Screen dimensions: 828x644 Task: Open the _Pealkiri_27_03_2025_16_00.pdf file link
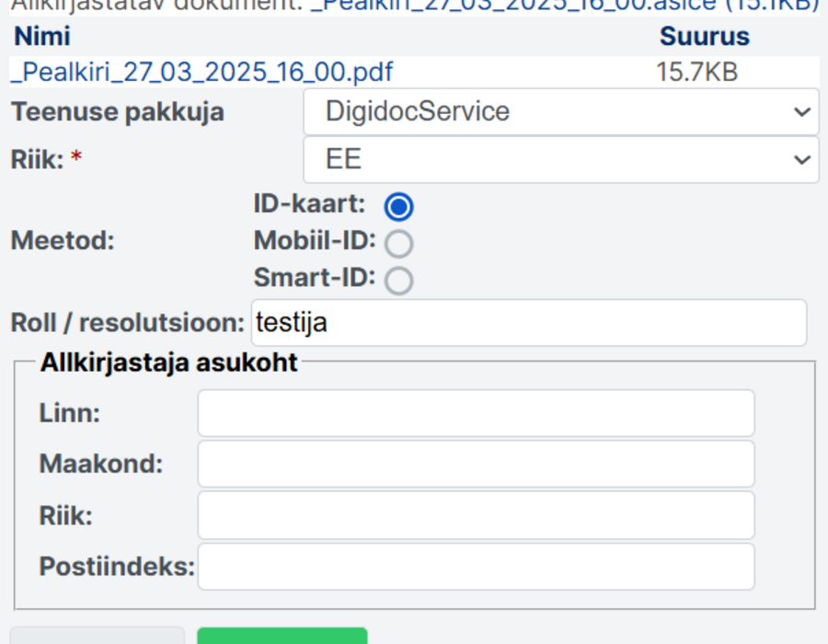point(201,72)
